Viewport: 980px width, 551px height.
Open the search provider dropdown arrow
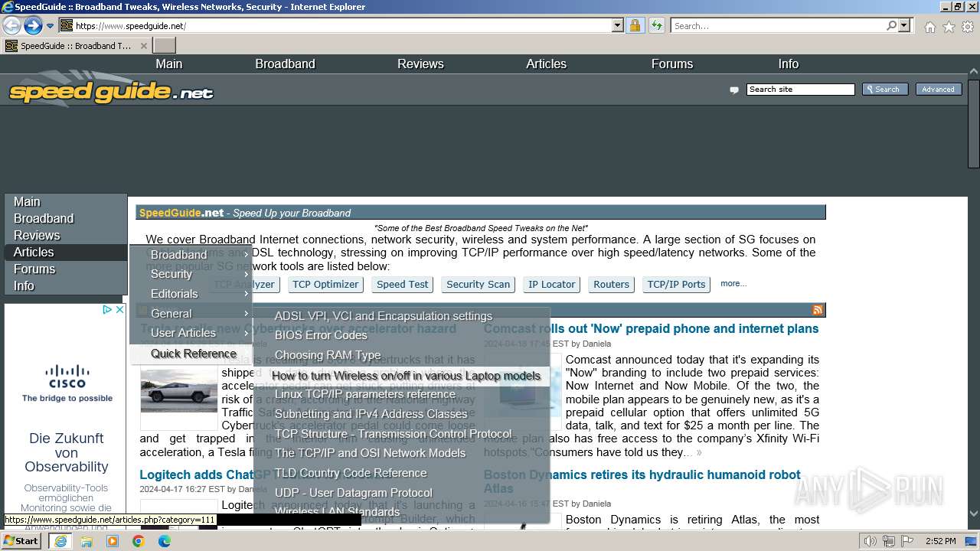click(x=904, y=25)
